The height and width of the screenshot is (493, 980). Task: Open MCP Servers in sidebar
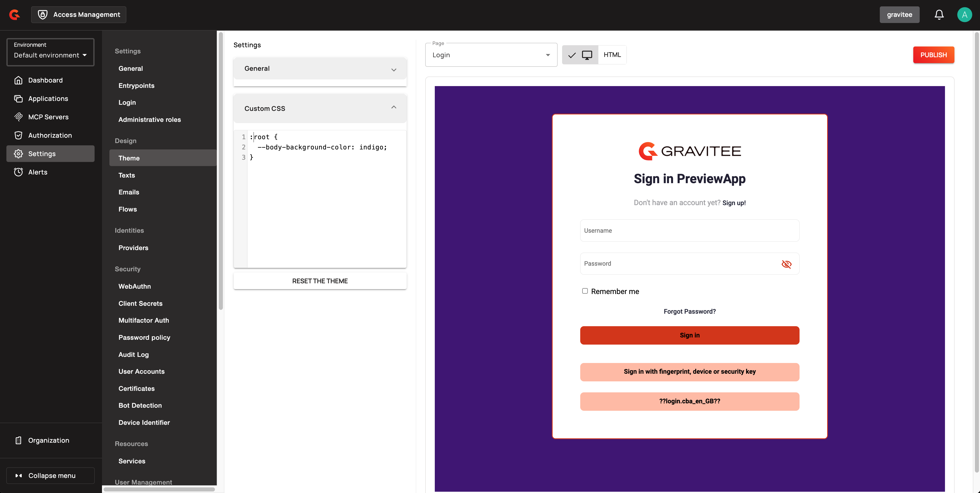[x=48, y=117]
